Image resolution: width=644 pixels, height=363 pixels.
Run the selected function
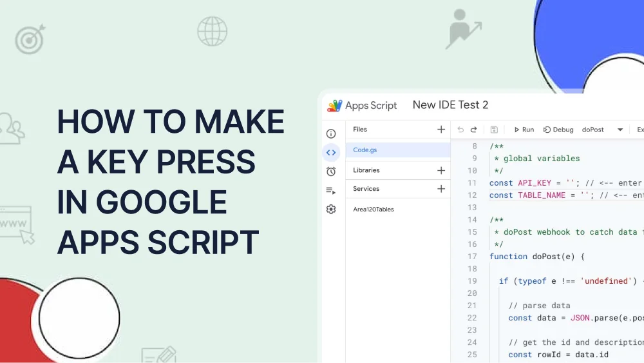524,130
